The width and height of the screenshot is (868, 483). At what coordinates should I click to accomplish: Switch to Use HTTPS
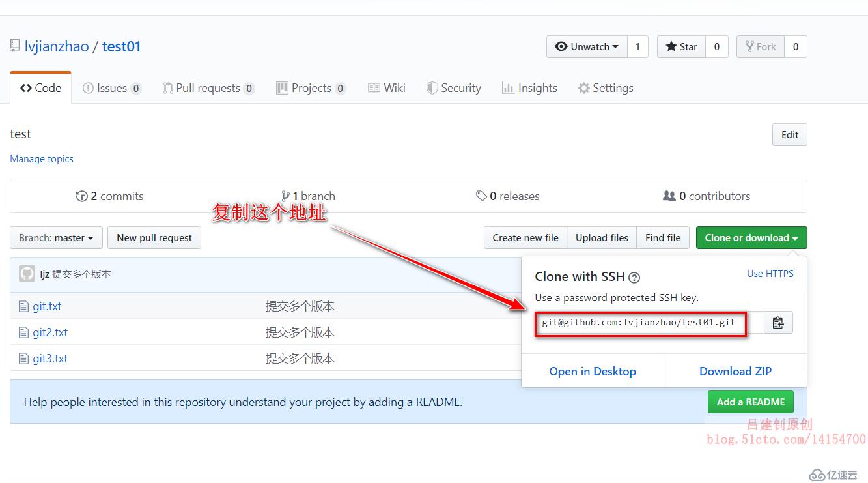click(x=770, y=274)
